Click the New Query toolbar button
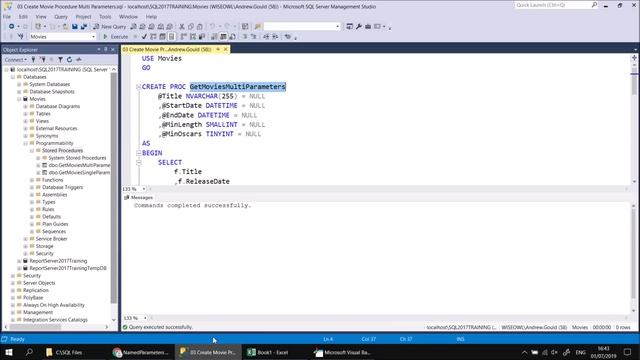The image size is (640, 360). pos(109,27)
